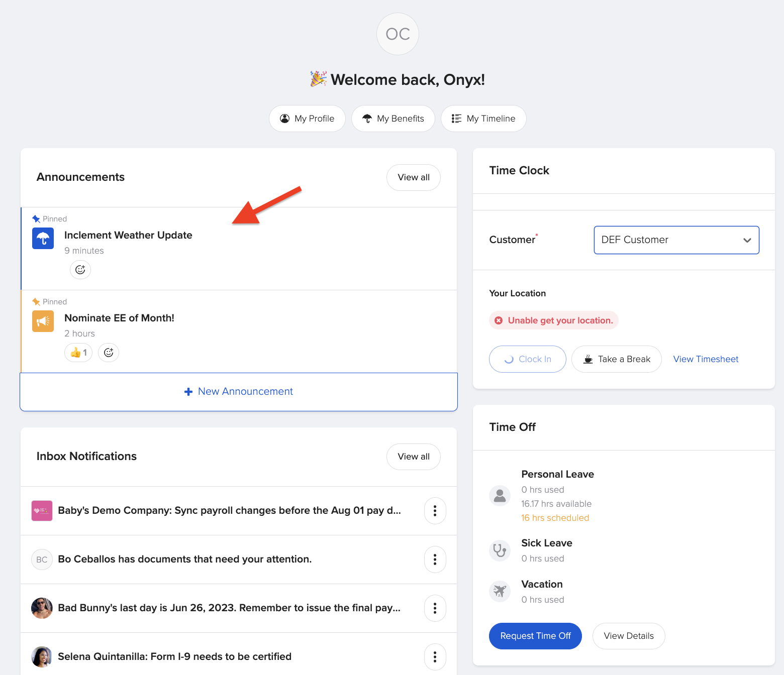Click the OC profile avatar circle
The width and height of the screenshot is (784, 675).
point(398,34)
